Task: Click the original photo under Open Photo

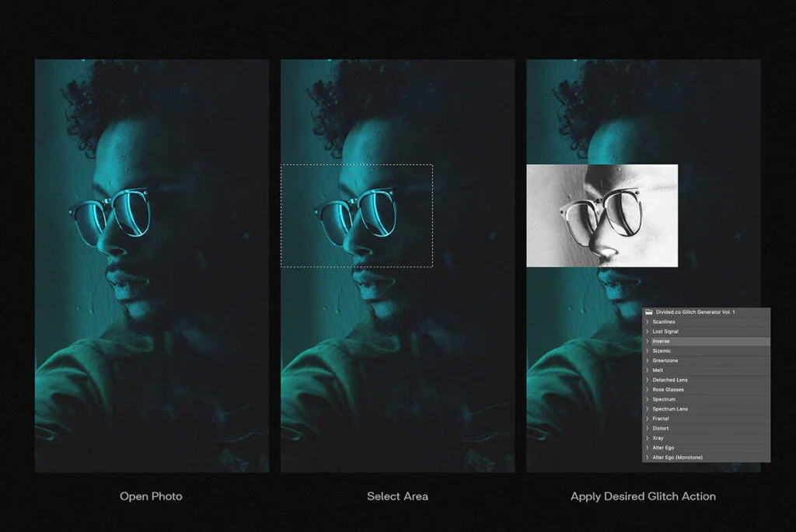Action: pyautogui.click(x=152, y=349)
